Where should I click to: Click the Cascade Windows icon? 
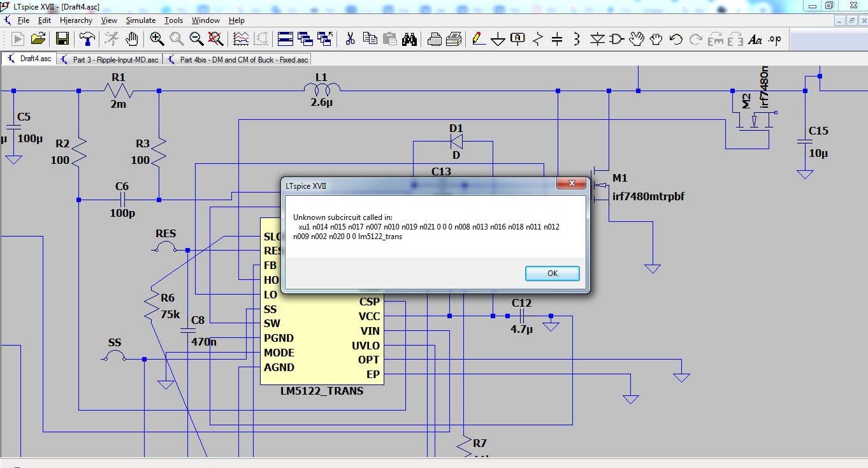(305, 39)
